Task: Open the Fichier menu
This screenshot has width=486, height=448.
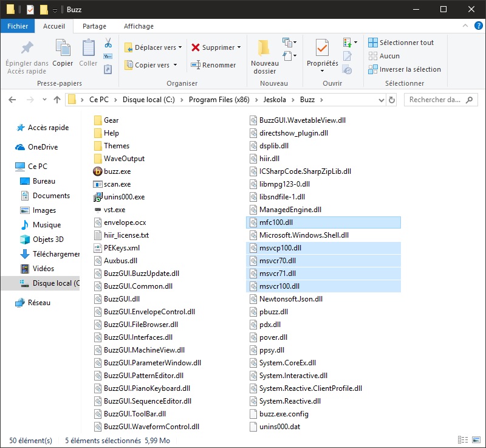Action: (18, 26)
